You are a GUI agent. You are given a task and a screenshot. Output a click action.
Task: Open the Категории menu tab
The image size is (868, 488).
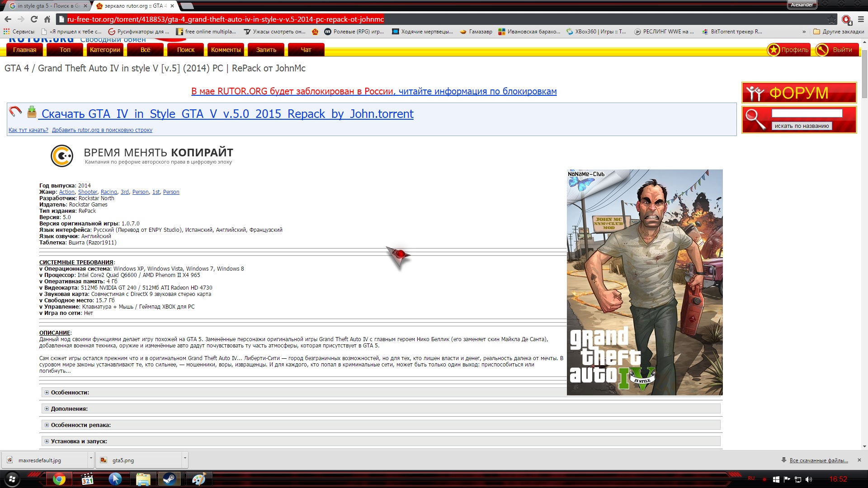click(x=105, y=50)
